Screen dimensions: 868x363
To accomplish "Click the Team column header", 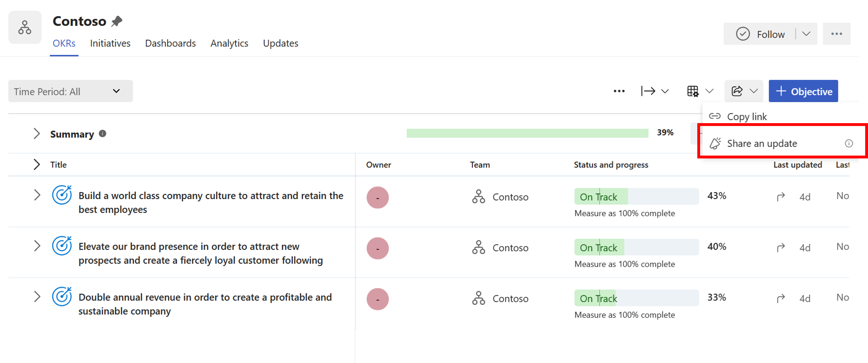I will coord(480,165).
